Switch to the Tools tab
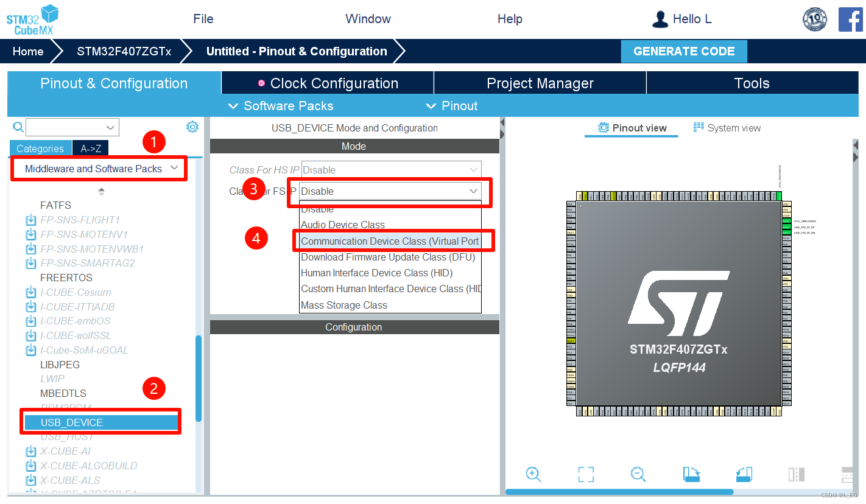Image resolution: width=866 pixels, height=504 pixels. 752,83
